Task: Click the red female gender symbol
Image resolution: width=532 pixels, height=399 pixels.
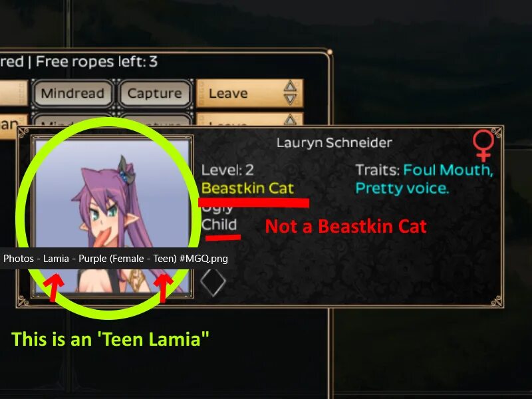Action: (x=483, y=146)
